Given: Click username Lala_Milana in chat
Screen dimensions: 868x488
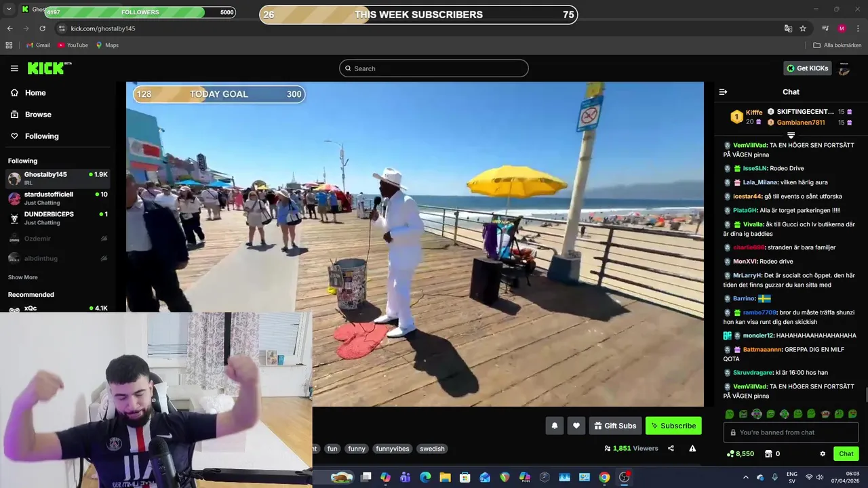Looking at the screenshot, I should pos(761,182).
